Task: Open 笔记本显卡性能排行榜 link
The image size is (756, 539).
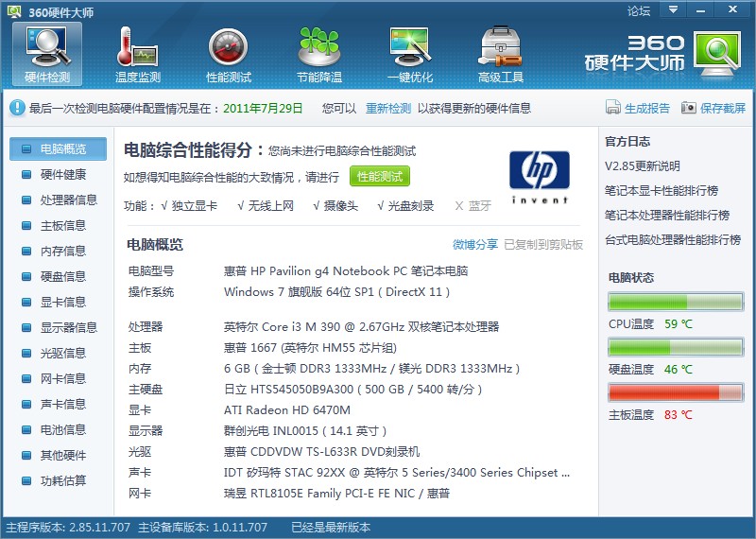Action: click(x=661, y=191)
